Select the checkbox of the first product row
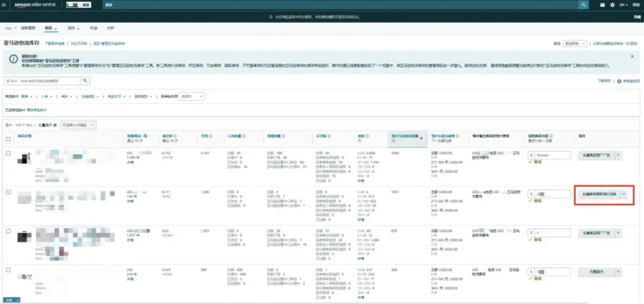This screenshot has height=304, width=644. pyautogui.click(x=8, y=153)
